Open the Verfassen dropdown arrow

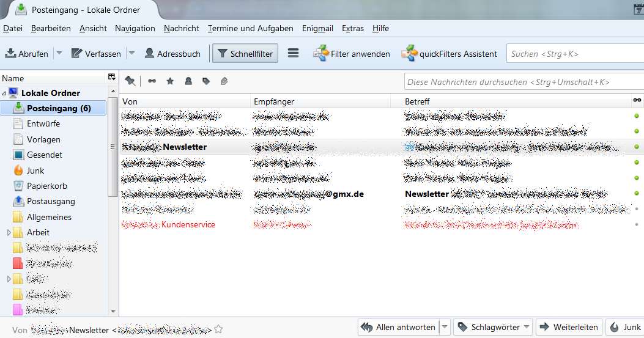(132, 53)
